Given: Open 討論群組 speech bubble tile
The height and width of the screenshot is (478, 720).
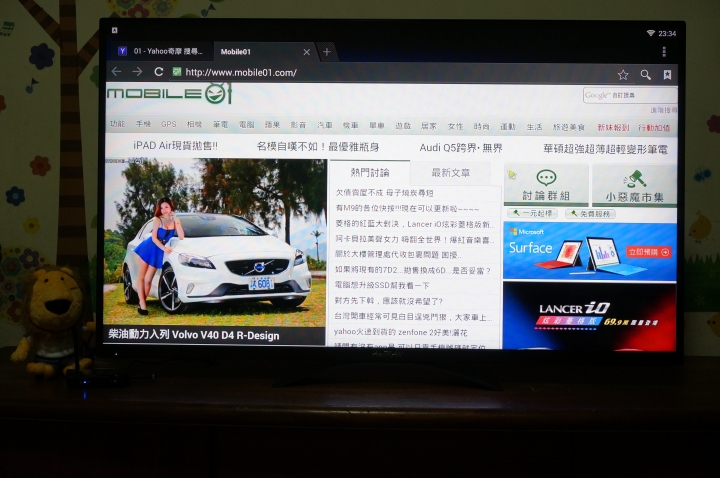Looking at the screenshot, I should click(x=546, y=185).
